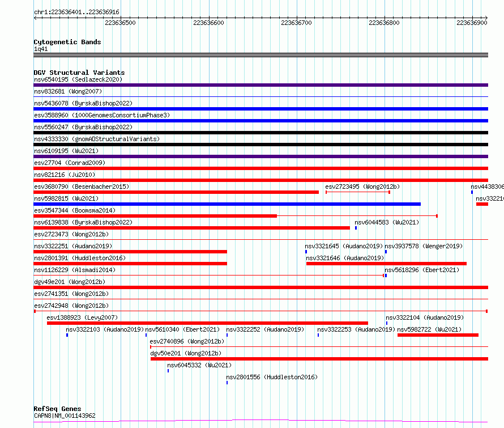Click nsv3322252 (Audano2019) label

pos(265,329)
